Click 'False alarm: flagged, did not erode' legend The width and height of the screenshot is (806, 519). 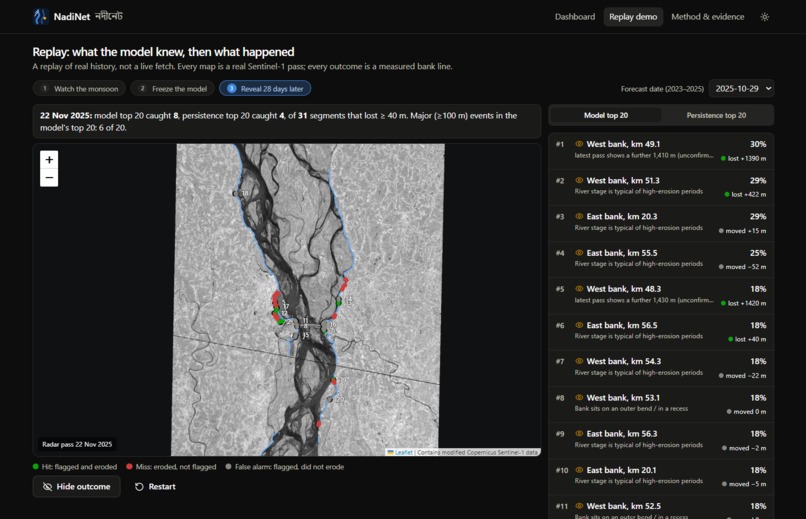tap(285, 467)
